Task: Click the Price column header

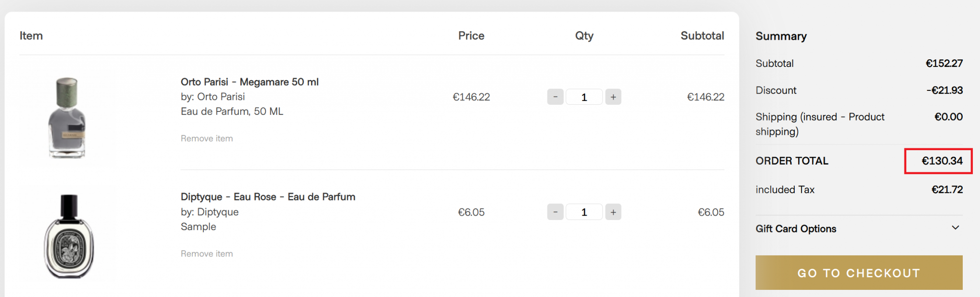Action: click(x=471, y=36)
